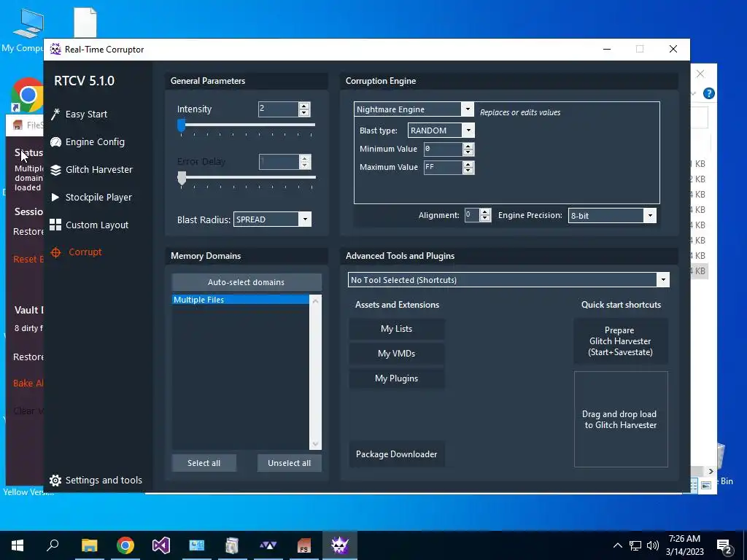Open Visual Studio from the taskbar

161,545
